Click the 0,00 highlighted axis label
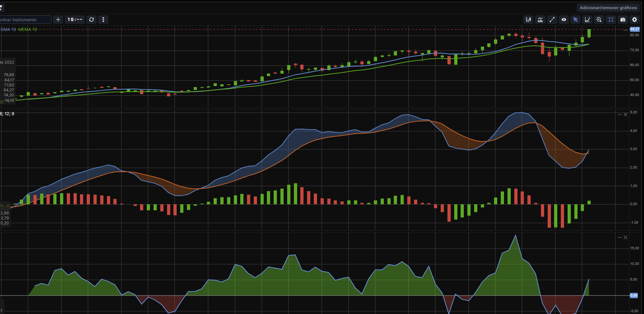This screenshot has height=314, width=644. 634,296
